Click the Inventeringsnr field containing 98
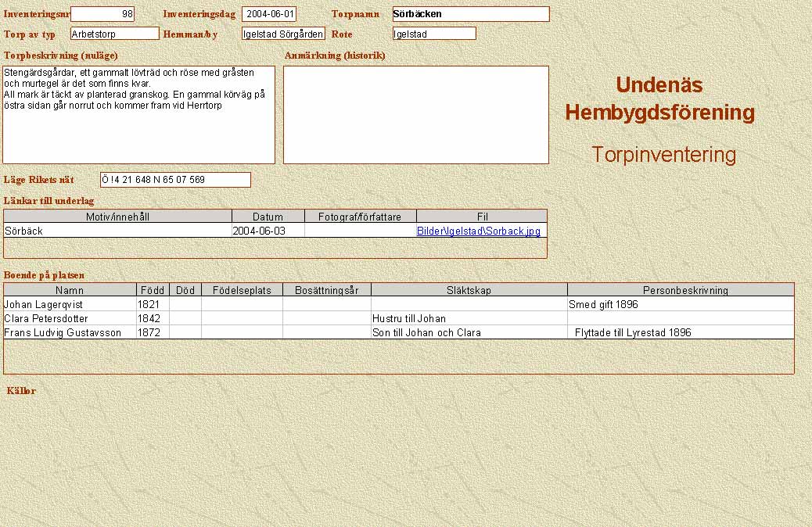Viewport: 812px width, 527px height. click(x=102, y=14)
